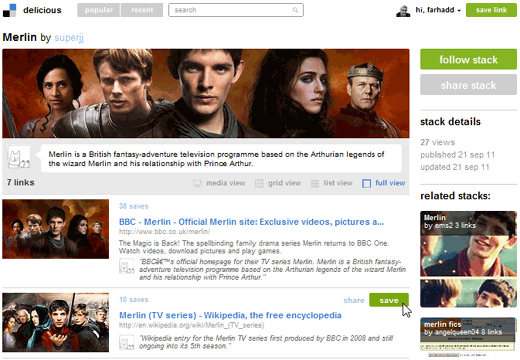The height and width of the screenshot is (360, 520).
Task: Open BBC - Merlin Official site link
Action: tap(251, 222)
